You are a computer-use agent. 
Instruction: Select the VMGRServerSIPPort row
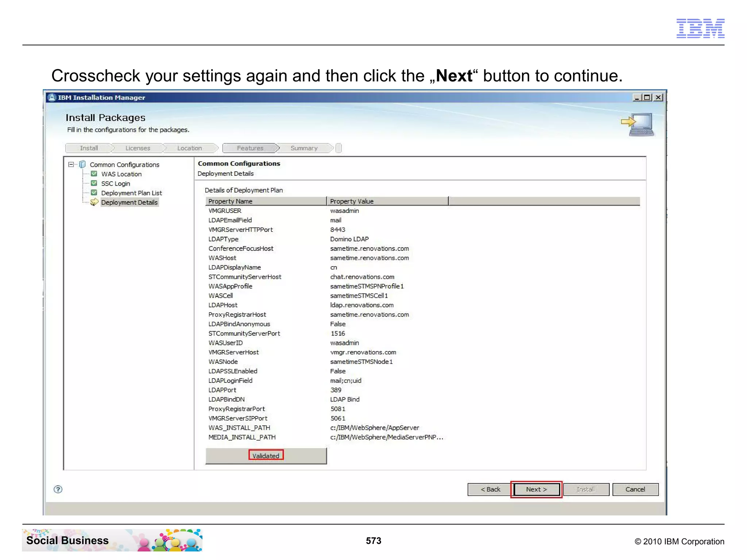pos(422,419)
